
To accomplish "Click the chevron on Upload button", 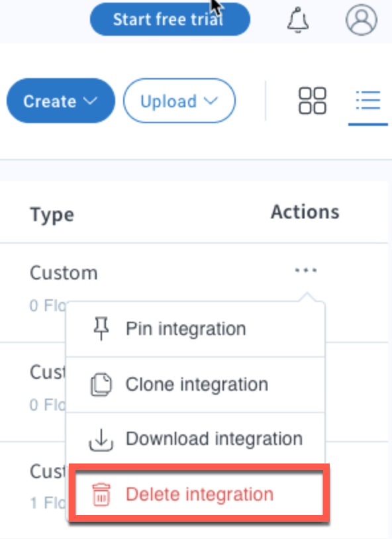I will coord(211,101).
